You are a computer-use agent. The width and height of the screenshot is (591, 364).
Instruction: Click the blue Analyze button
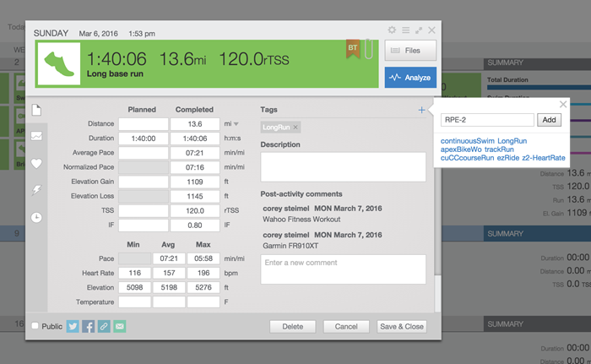[410, 78]
